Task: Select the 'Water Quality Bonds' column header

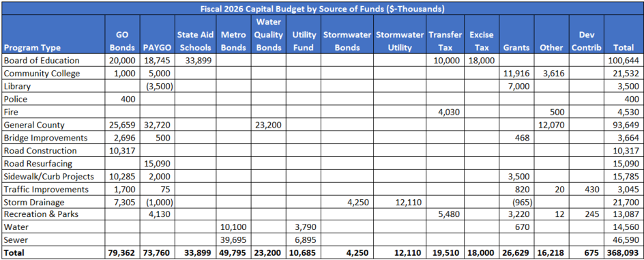Action: 269,35
